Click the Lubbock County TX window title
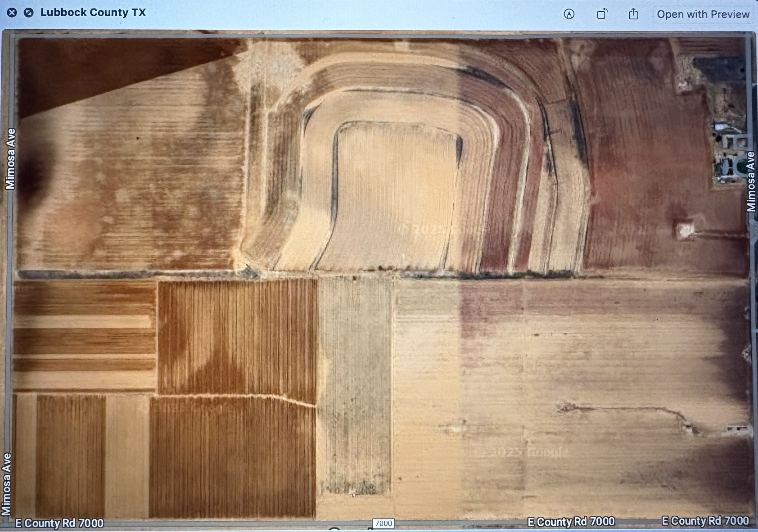758x532 pixels. (93, 13)
